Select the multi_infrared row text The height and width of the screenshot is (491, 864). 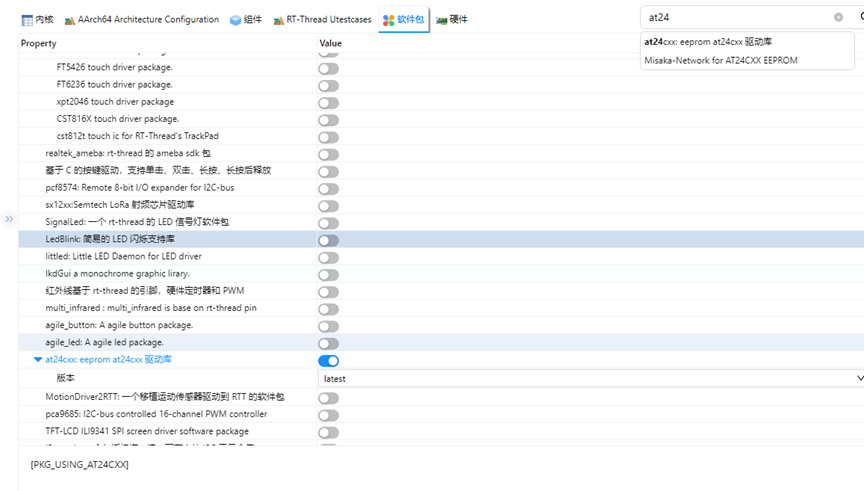pos(151,308)
